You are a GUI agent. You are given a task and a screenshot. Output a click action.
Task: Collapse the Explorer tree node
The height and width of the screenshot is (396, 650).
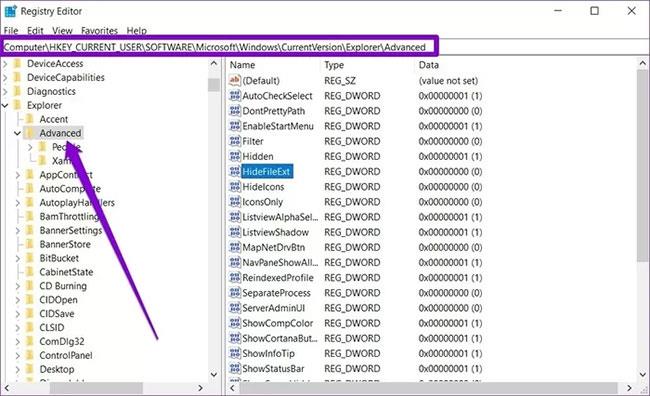point(5,105)
